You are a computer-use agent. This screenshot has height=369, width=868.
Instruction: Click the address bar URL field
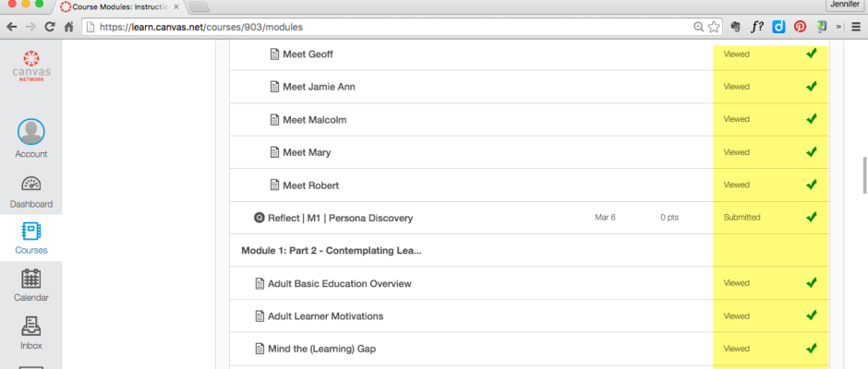[388, 28]
